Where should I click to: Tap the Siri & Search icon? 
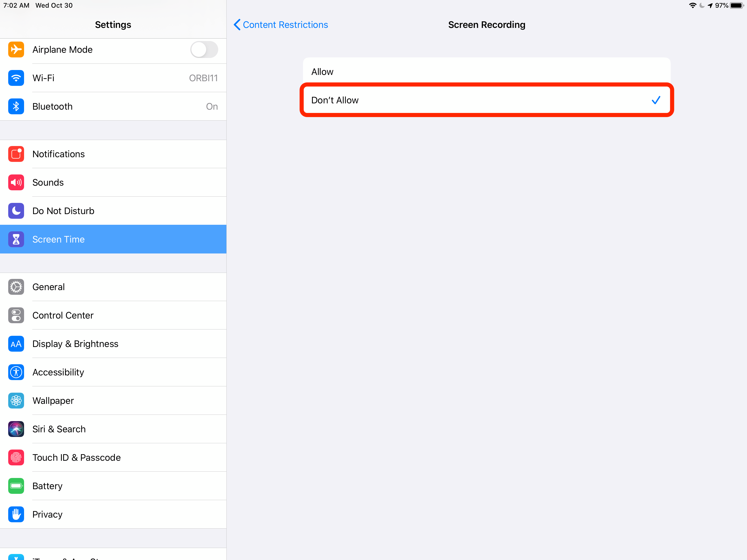pyautogui.click(x=16, y=429)
